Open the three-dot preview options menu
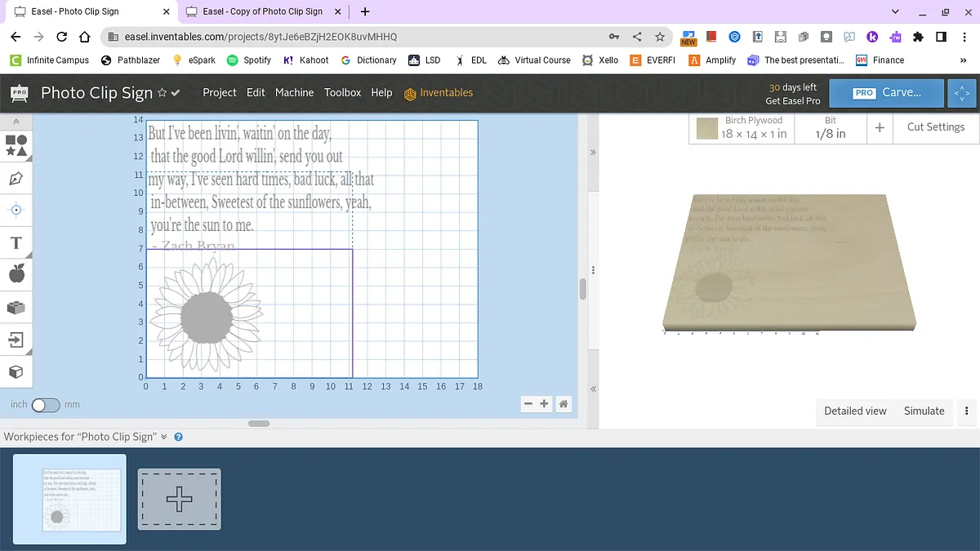 tap(967, 411)
